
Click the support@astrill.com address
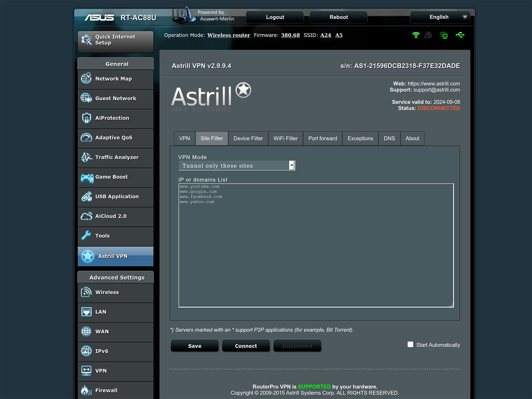tap(437, 90)
